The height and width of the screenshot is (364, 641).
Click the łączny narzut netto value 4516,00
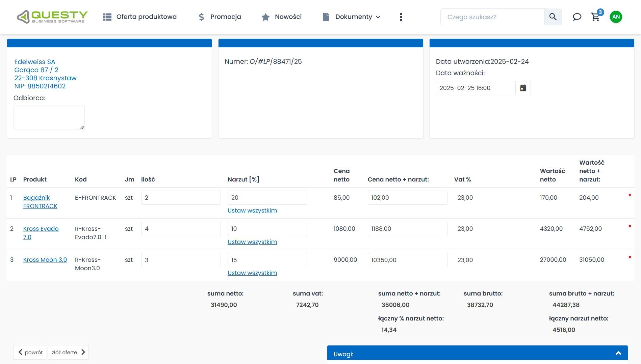564,330
